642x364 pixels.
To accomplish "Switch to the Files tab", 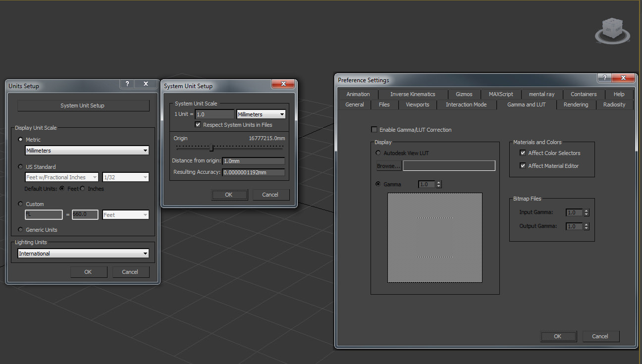I will pyautogui.click(x=384, y=104).
